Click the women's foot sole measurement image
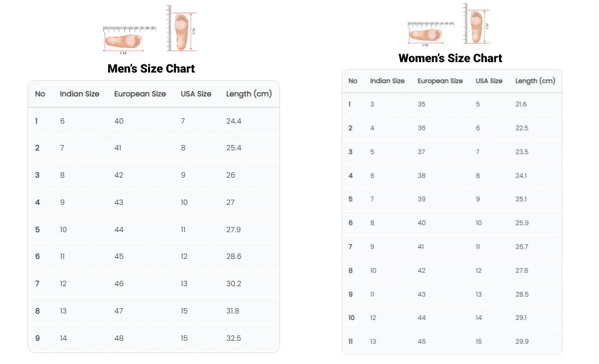Screen dimensions: 599x364 pos(476,26)
